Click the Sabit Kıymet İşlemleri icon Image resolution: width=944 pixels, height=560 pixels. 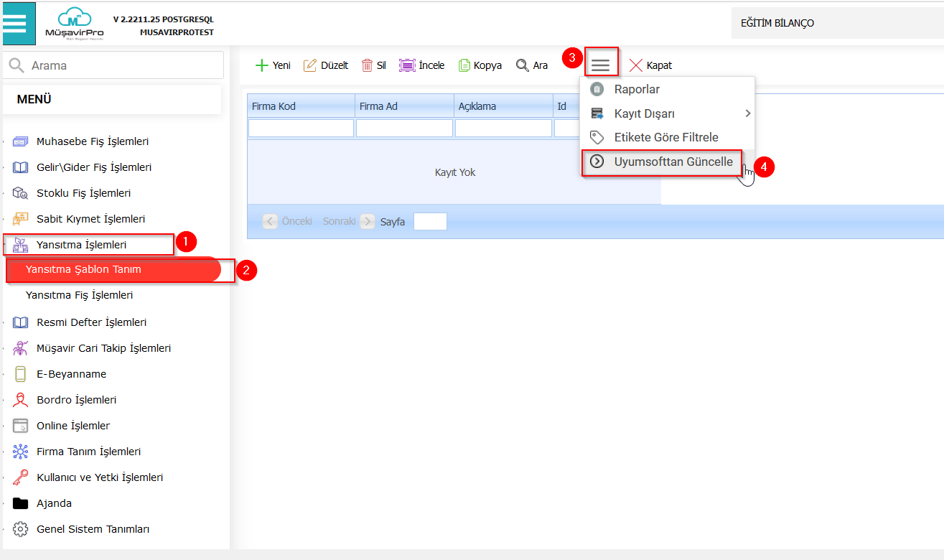point(20,219)
